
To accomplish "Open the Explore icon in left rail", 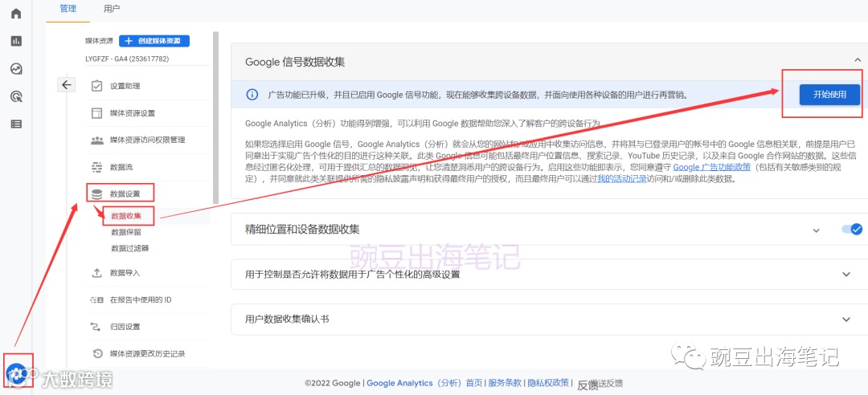I will (x=16, y=69).
